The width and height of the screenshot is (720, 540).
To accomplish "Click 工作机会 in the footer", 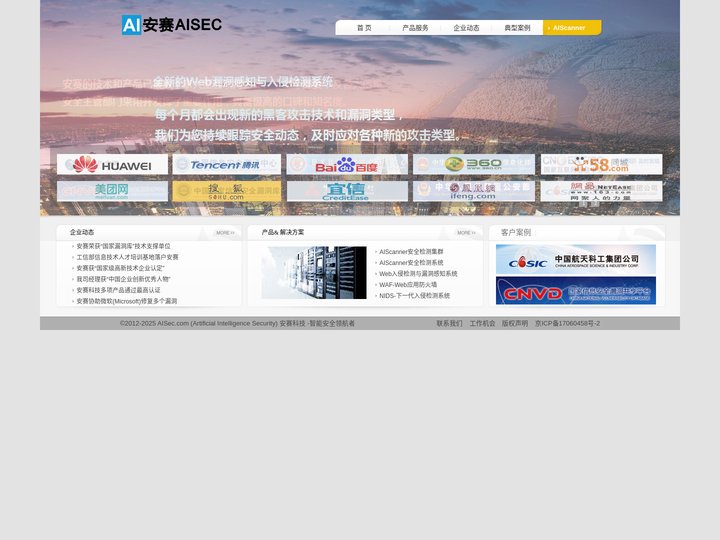I will click(x=482, y=323).
